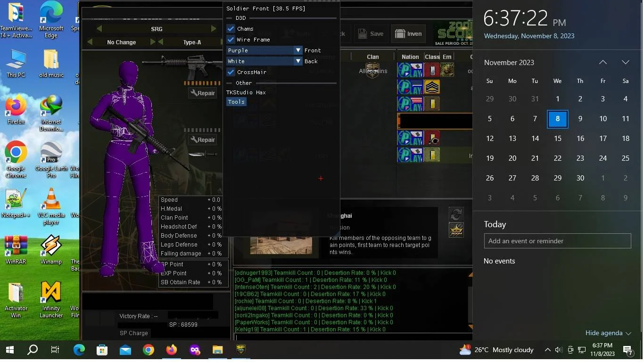Open Notepad++ desktop shortcut

16,204
